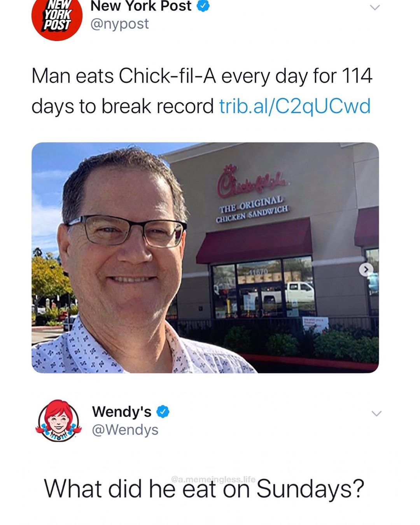Expand the New York Post tweet options chevron
Image resolution: width=420 pixels, height=525 pixels.
pos(374,7)
